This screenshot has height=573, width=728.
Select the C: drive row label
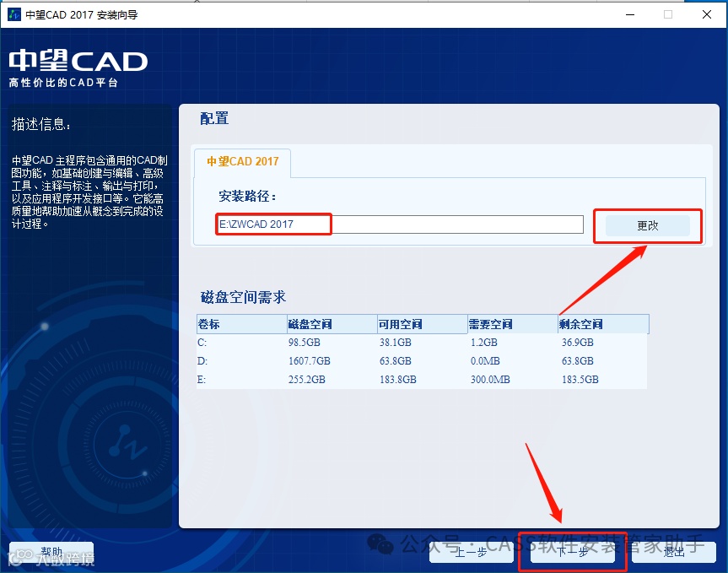coord(202,343)
